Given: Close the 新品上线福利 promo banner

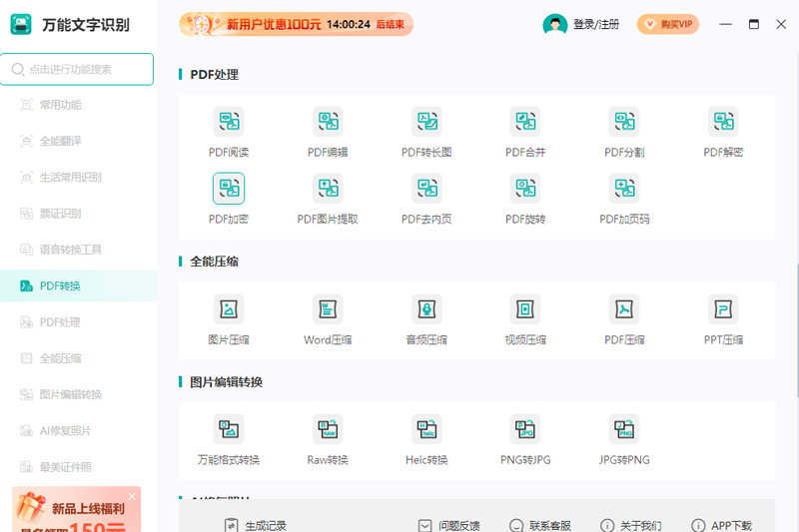Looking at the screenshot, I should [132, 496].
